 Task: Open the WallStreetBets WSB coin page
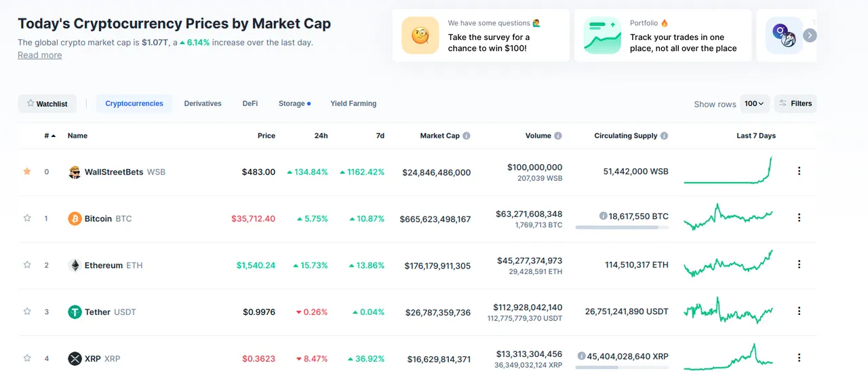pyautogui.click(x=125, y=172)
